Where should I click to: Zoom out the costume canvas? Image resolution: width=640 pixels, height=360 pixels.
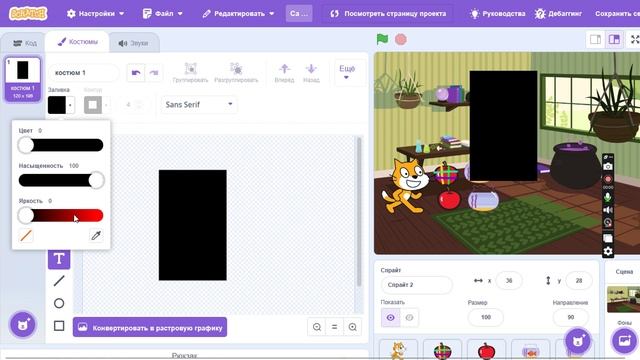[x=317, y=327]
